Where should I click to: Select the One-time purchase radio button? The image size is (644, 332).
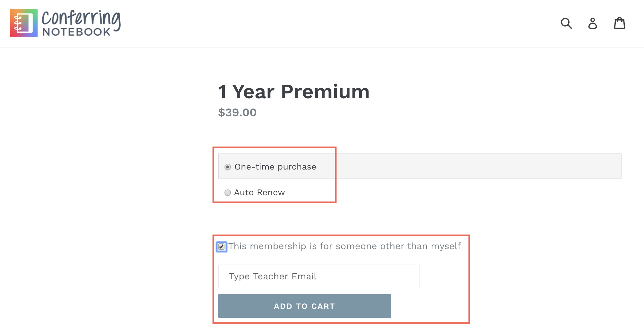click(x=228, y=167)
